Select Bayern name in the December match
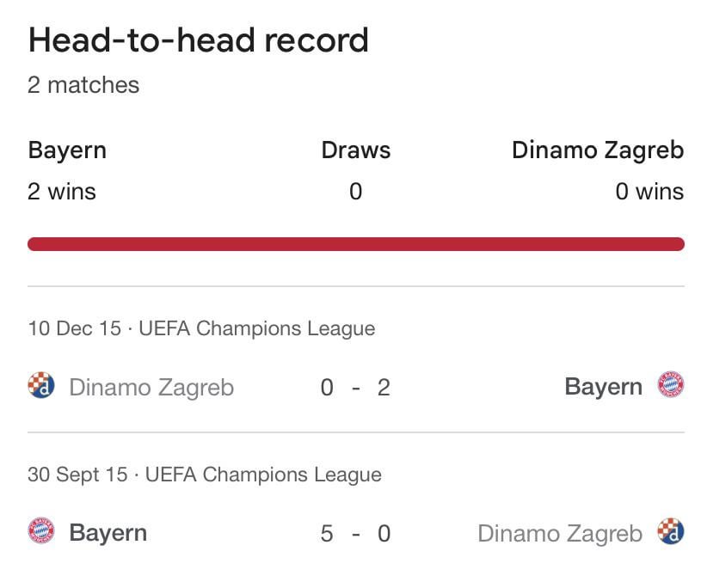The width and height of the screenshot is (701, 588). point(603,387)
